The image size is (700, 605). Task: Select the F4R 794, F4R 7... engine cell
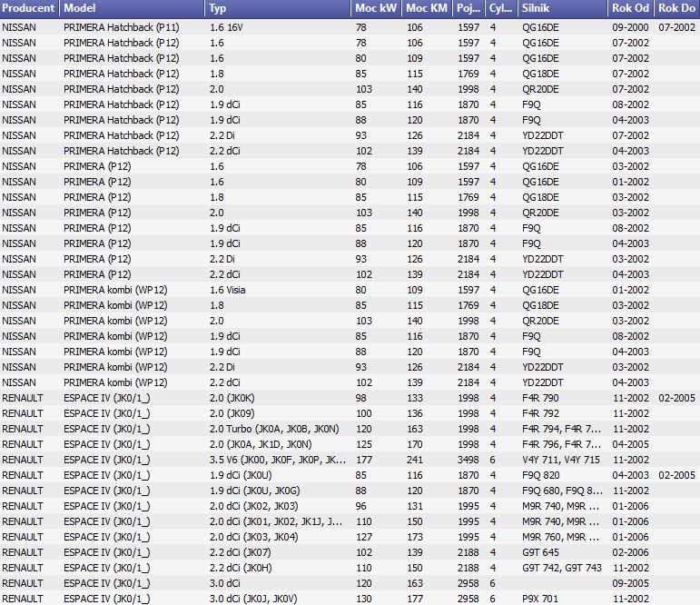pyautogui.click(x=562, y=429)
